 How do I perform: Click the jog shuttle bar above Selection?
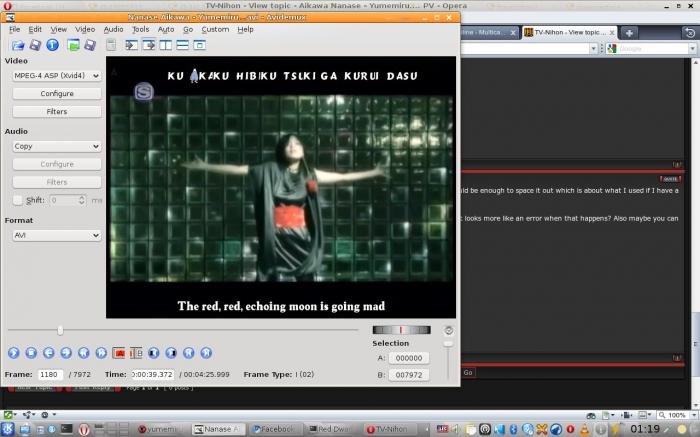[401, 330]
